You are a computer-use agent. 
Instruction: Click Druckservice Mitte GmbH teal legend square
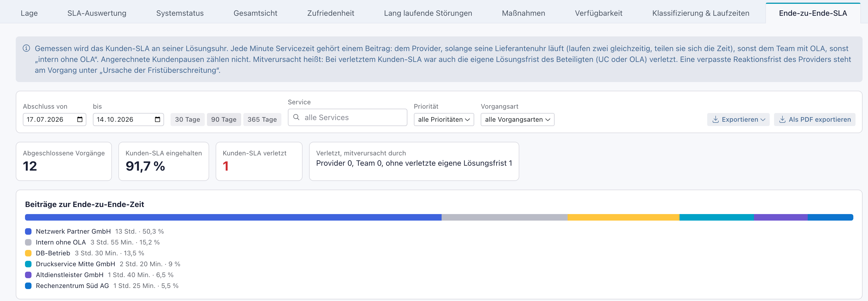click(x=28, y=264)
